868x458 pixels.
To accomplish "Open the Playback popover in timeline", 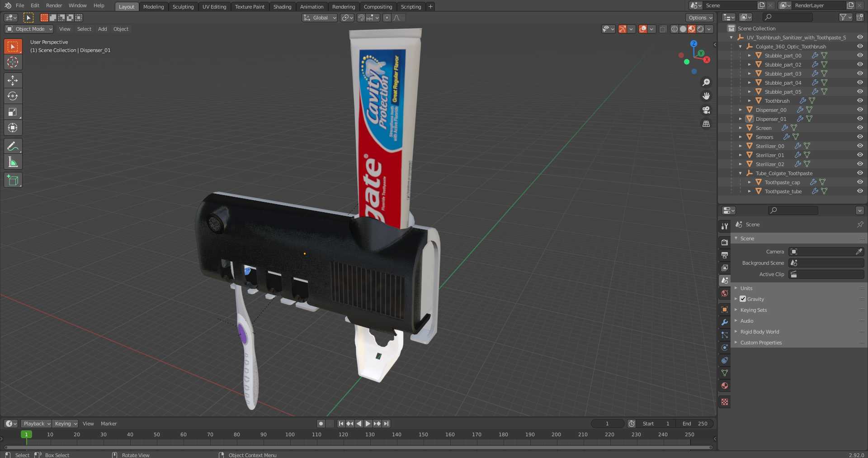I will click(x=36, y=424).
